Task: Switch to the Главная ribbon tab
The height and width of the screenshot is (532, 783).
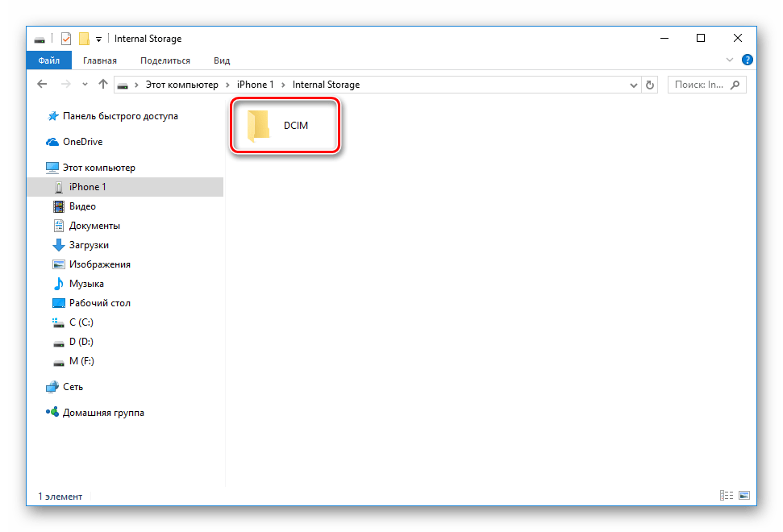Action: coord(99,60)
